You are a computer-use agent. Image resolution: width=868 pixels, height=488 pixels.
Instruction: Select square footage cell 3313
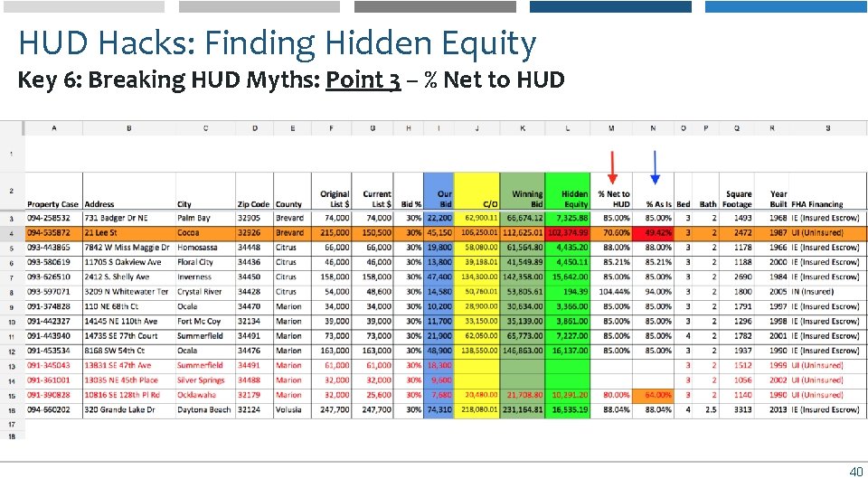coord(737,410)
